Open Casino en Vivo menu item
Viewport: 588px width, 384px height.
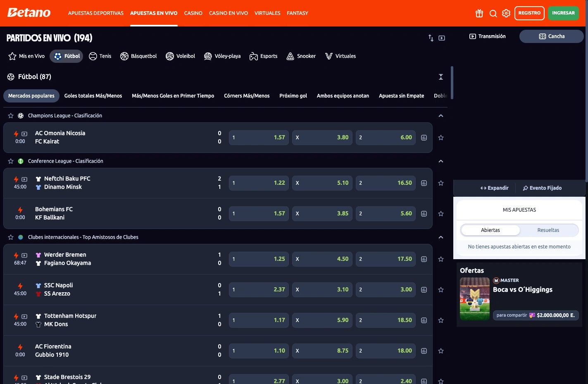(x=229, y=13)
